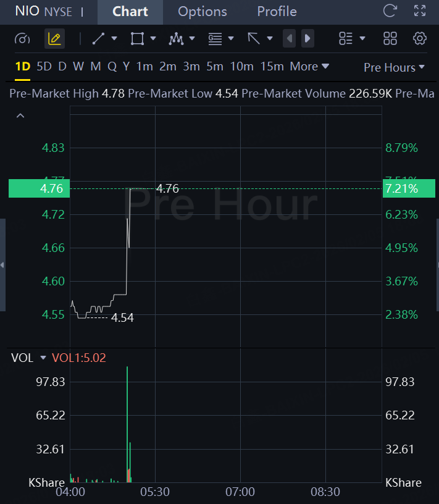439x504 pixels.
Task: Collapse chart with the up chevron
Action: (x=20, y=115)
